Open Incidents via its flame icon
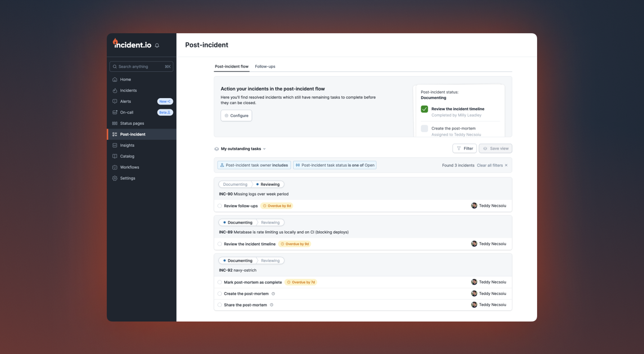The width and height of the screenshot is (644, 354). (x=115, y=91)
